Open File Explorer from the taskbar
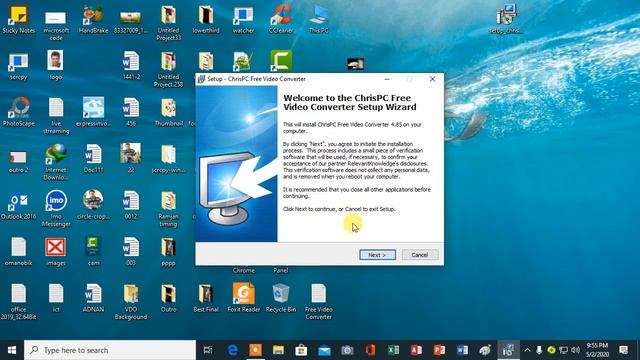 (278, 350)
